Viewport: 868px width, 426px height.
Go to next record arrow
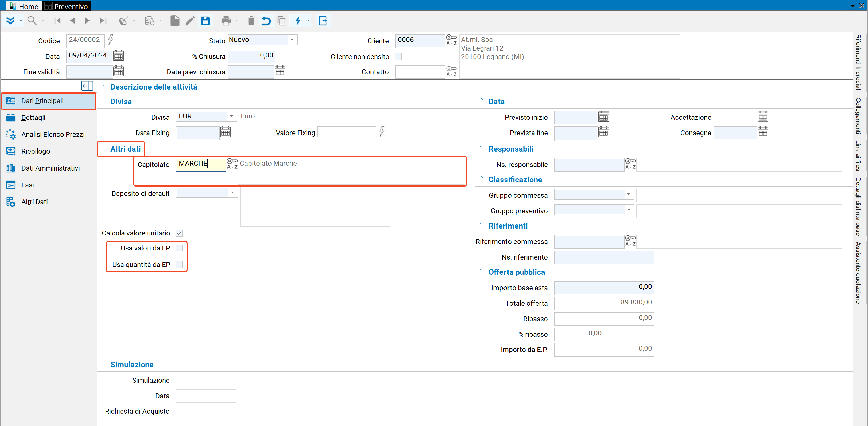tap(87, 21)
